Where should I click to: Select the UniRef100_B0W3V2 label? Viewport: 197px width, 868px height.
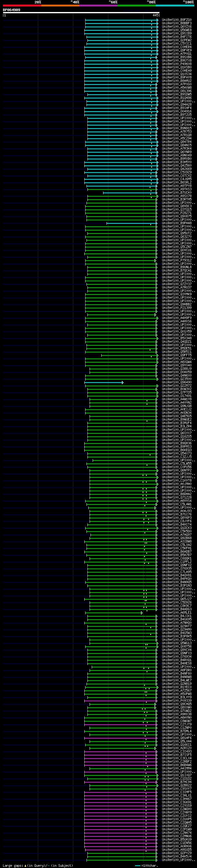pos(177,389)
